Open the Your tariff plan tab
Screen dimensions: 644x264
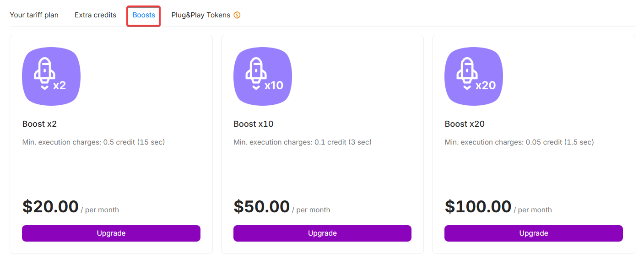tap(34, 15)
